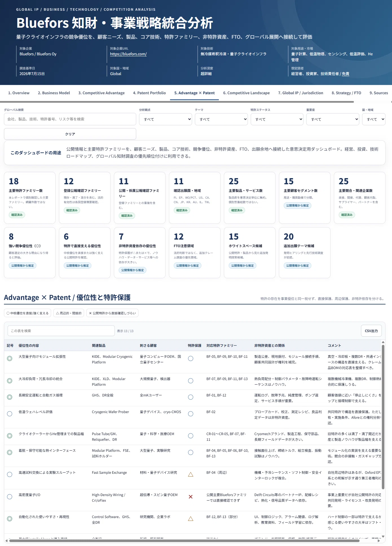Viewport: 392px width, 546px height.
Task: Click the double-circle icon beside 長期安定運転と自動ガス循環
Action: [x=10, y=397]
